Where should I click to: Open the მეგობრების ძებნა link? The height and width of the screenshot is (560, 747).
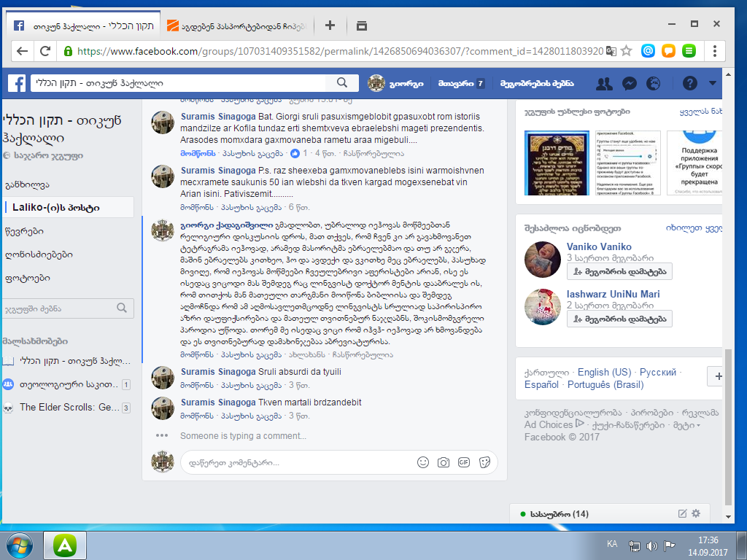(x=537, y=83)
